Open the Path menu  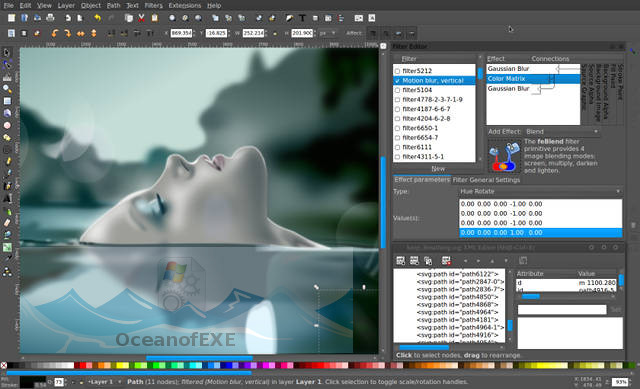[x=113, y=5]
